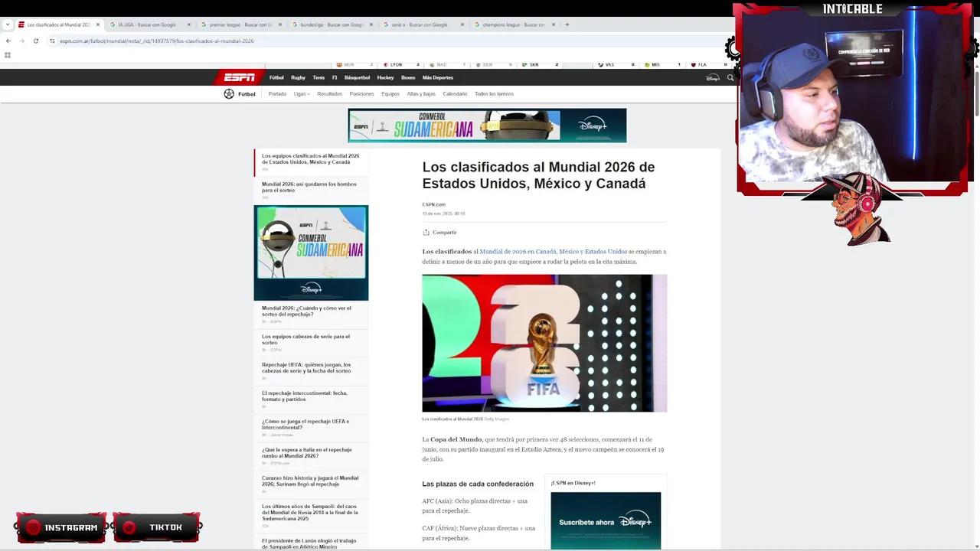Open 'Los equipos cabezas de serie para el sorteo'
Screen dimensions: 980x551
click(x=305, y=339)
